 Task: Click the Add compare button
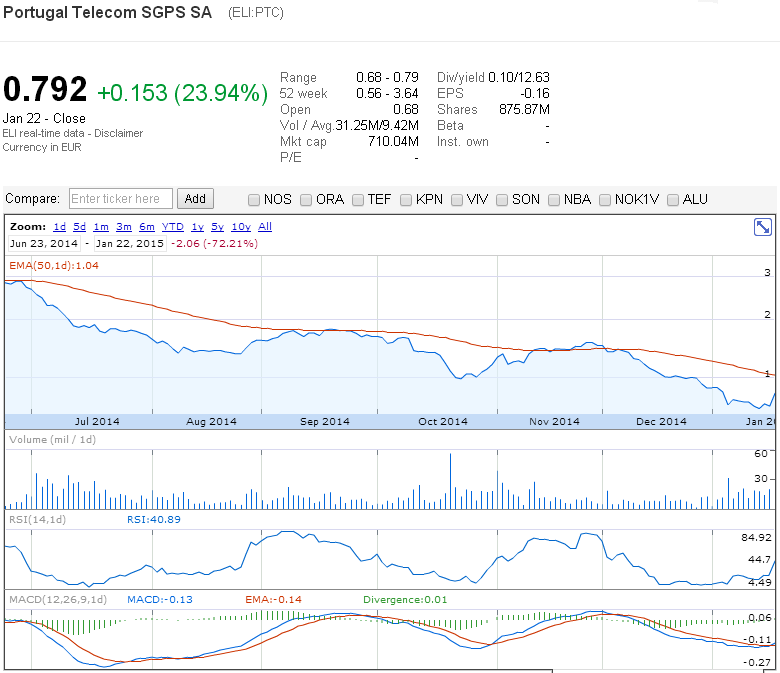pyautogui.click(x=195, y=198)
